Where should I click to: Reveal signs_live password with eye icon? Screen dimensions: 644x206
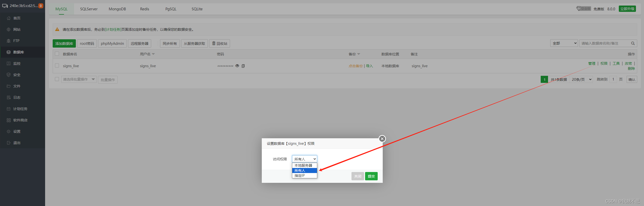237,66
